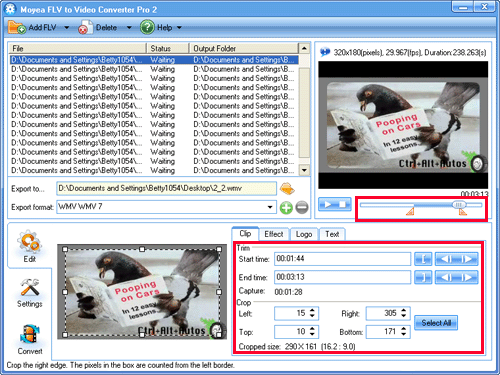Image resolution: width=500 pixels, height=375 pixels.
Task: Open the Export format WMV dropdown
Action: pyautogui.click(x=270, y=207)
